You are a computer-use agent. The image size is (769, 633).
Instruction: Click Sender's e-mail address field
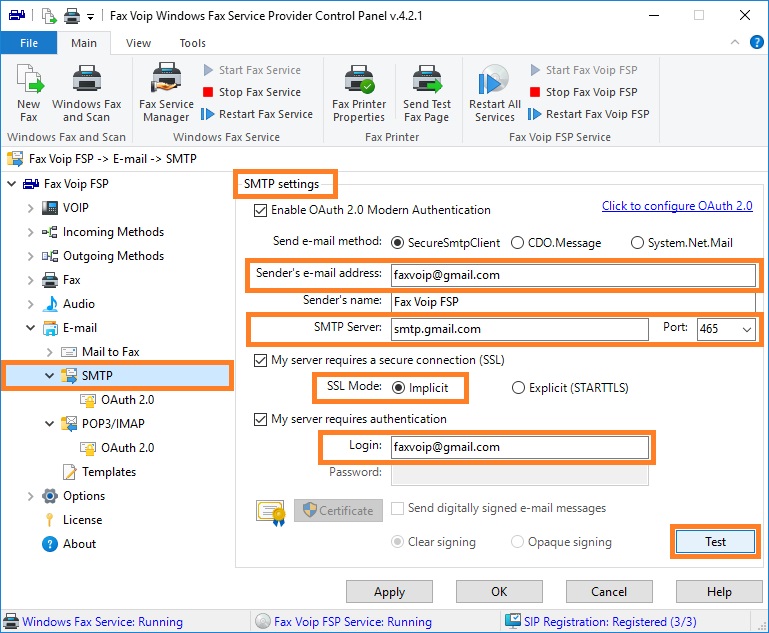tap(573, 276)
